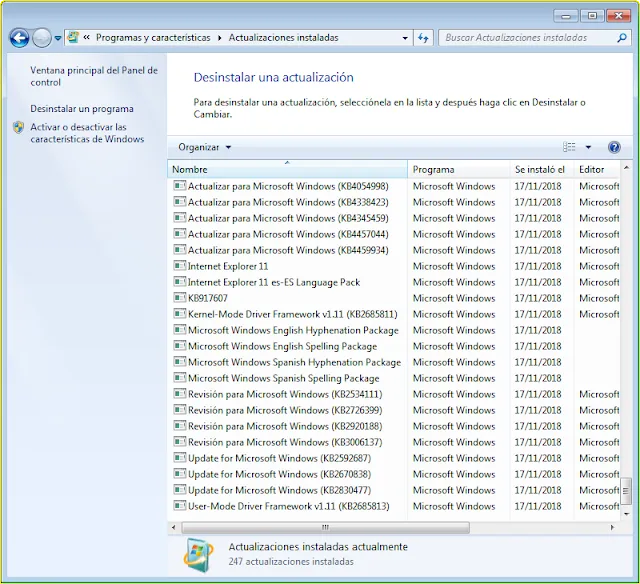Viewport: 640px width, 584px height.
Task: Sort by the Nombre column header
Action: tap(287, 169)
